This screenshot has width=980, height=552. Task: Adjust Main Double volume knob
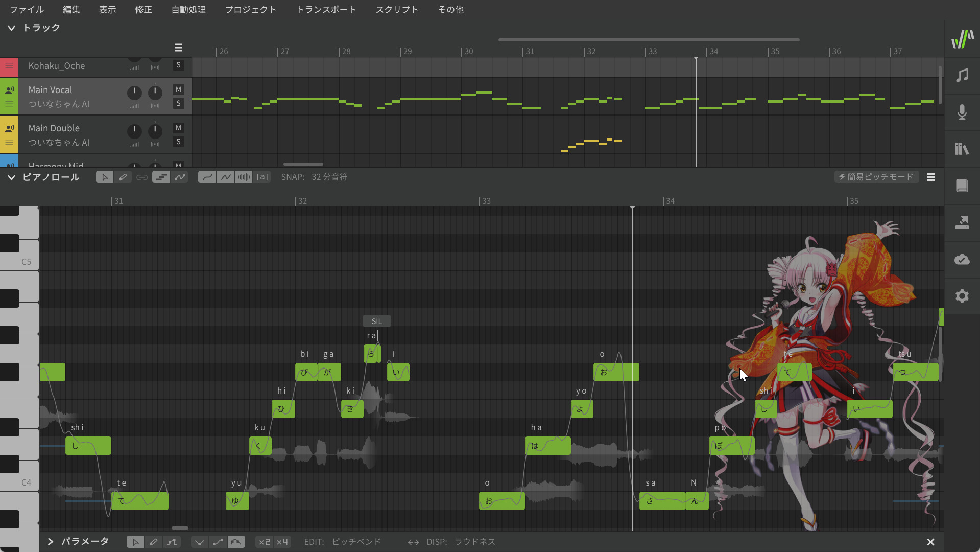point(134,131)
